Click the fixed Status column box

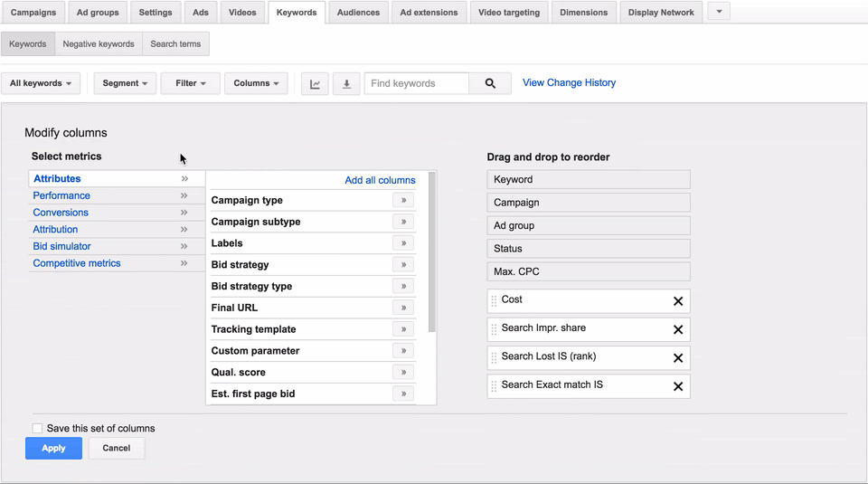(589, 249)
